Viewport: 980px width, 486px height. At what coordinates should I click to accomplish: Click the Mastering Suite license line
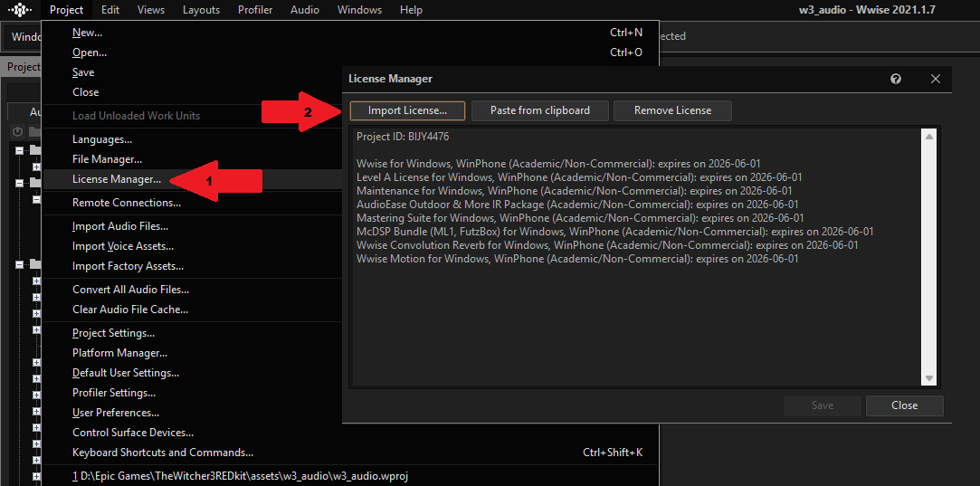[580, 218]
